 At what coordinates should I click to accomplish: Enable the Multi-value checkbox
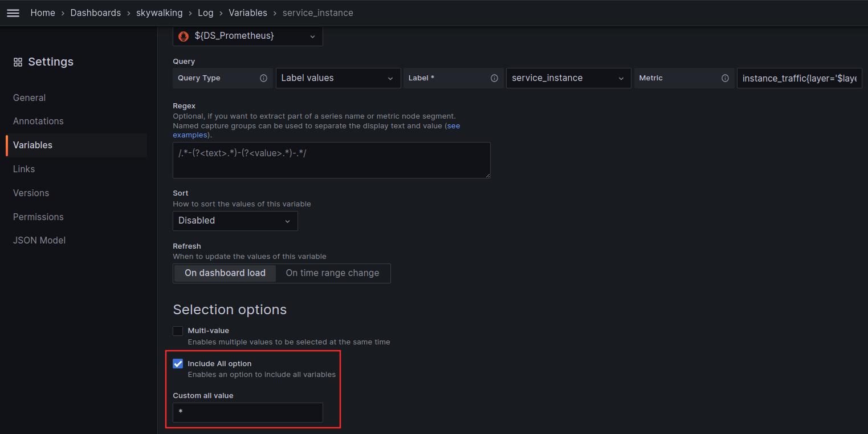click(x=178, y=331)
